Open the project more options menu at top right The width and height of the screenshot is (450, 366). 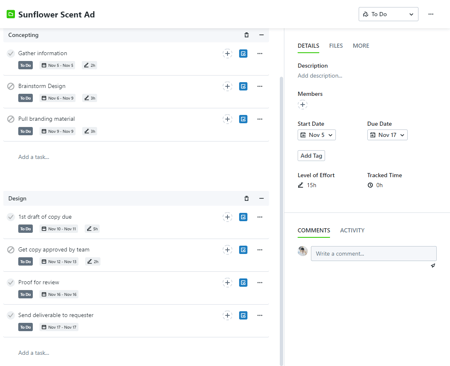click(431, 14)
